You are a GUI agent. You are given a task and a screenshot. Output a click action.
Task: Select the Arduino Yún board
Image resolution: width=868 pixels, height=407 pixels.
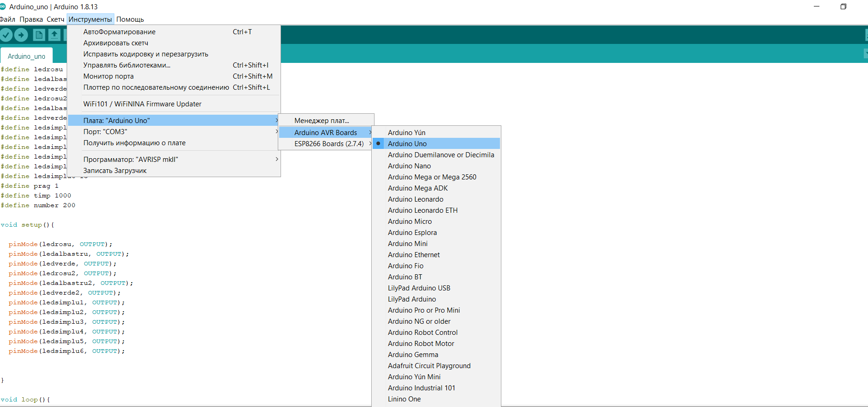[x=436, y=133]
